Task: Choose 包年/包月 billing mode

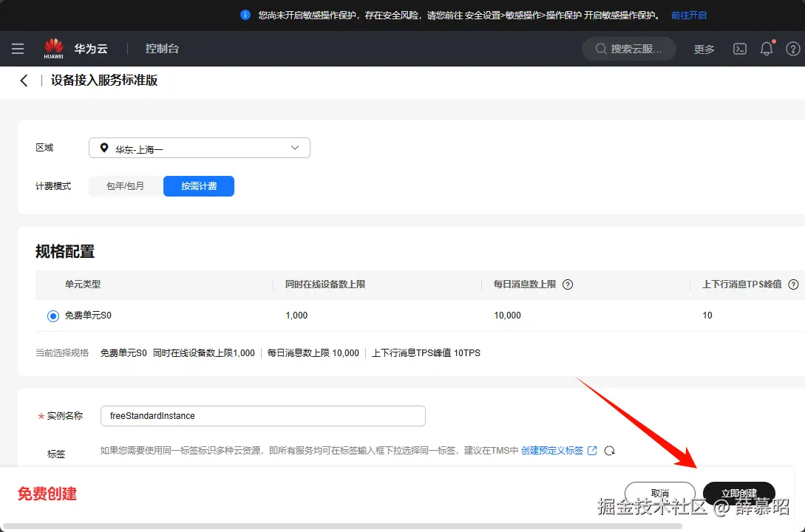Action: coord(125,186)
